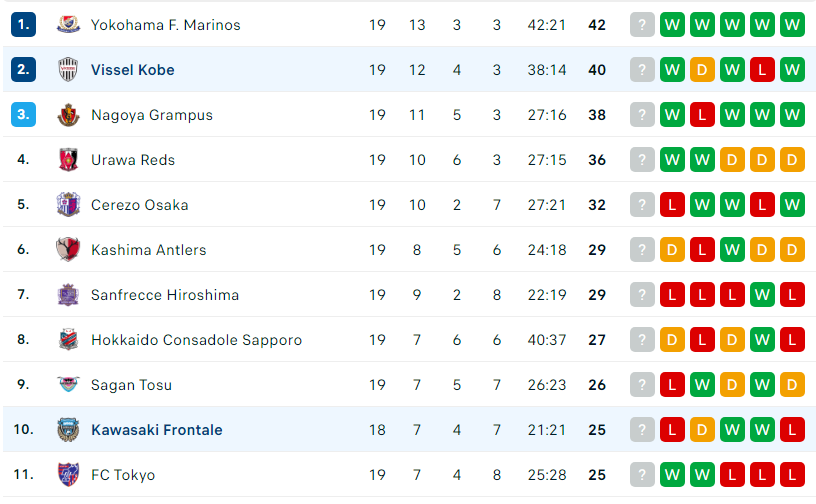
Task: Click the only green W badge for Sanfrecce Hiroshima
Action: coord(762,295)
